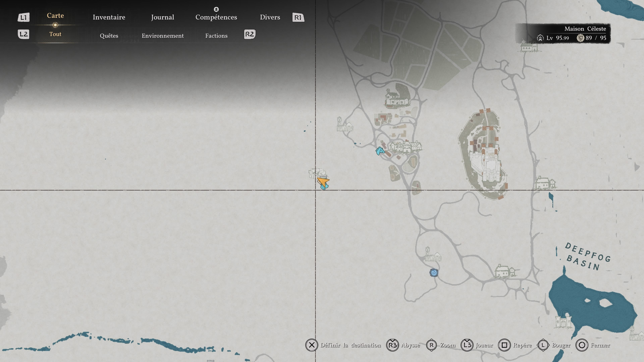Click the Joueur L3 prompt
The height and width of the screenshot is (362, 644).
click(x=477, y=345)
